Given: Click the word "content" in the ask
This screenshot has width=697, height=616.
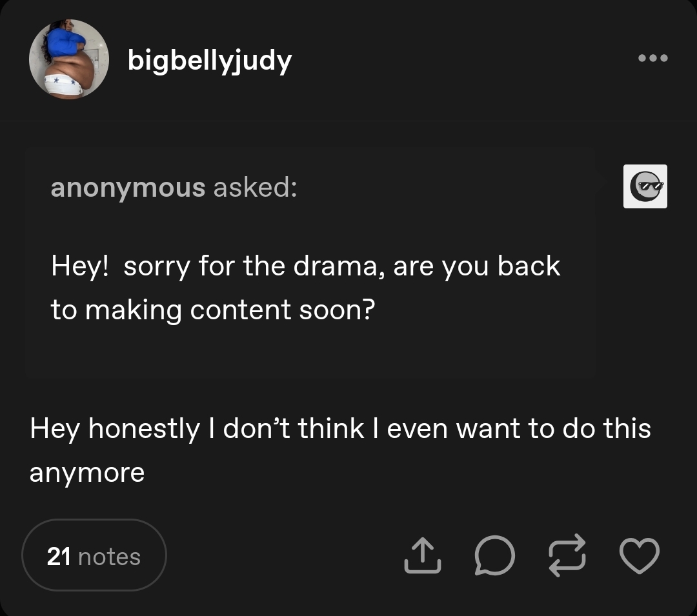Looking at the screenshot, I should point(241,310).
